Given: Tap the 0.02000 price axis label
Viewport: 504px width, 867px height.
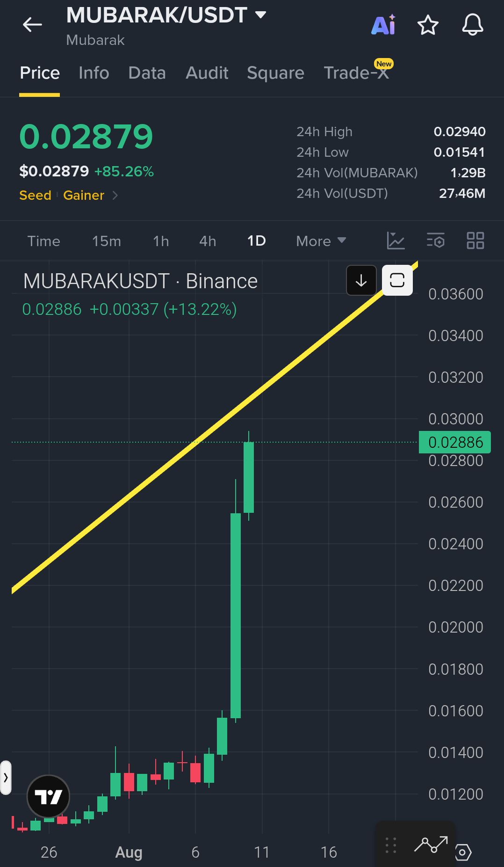Looking at the screenshot, I should (456, 627).
